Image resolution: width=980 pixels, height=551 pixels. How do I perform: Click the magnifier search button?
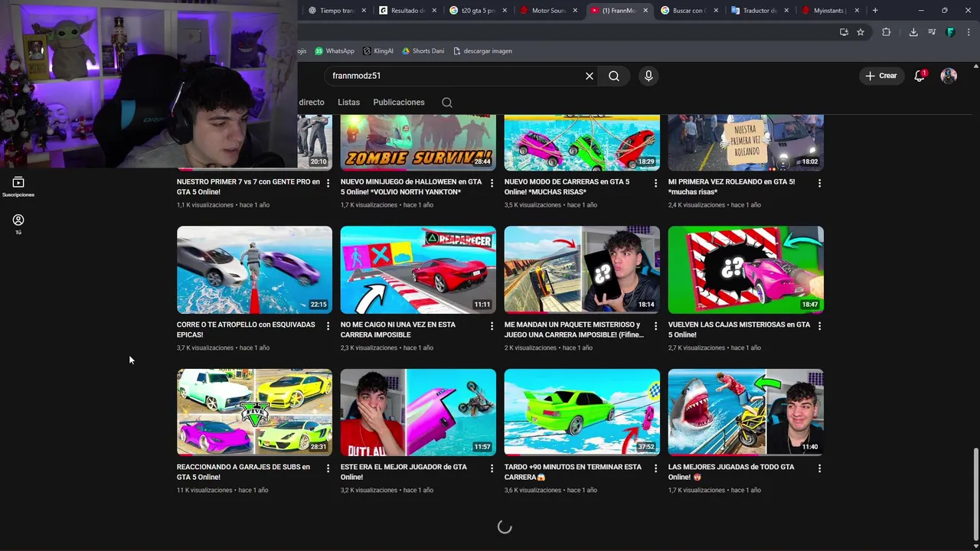[614, 76]
